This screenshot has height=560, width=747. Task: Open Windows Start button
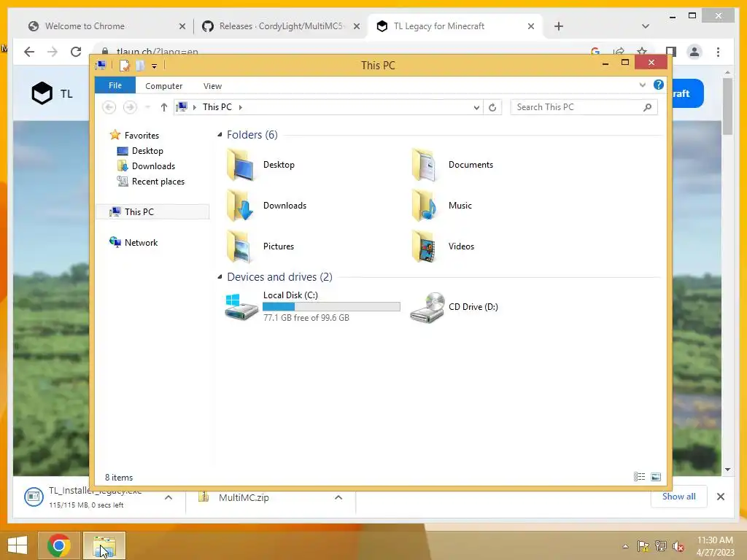(18, 545)
